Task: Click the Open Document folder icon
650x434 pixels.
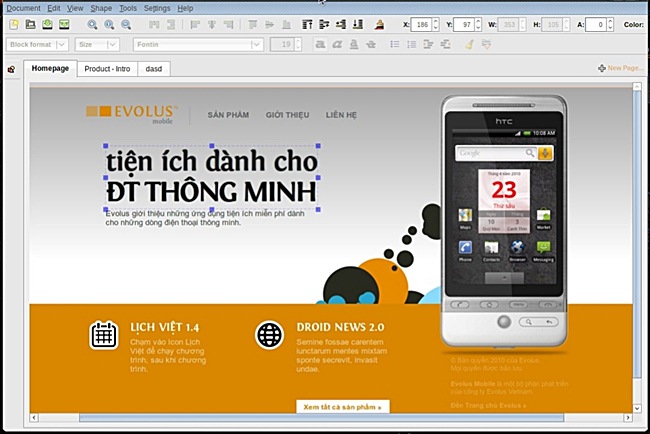Action: [x=30, y=24]
